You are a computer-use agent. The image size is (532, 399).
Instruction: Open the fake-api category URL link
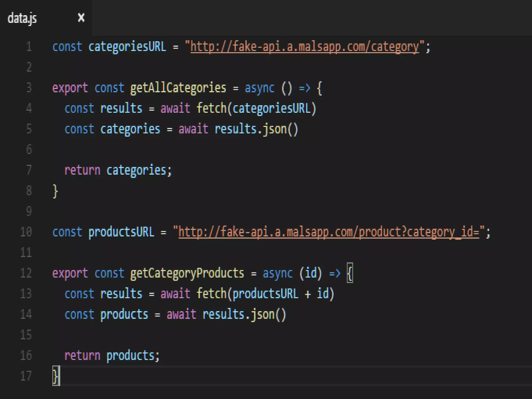coord(304,47)
